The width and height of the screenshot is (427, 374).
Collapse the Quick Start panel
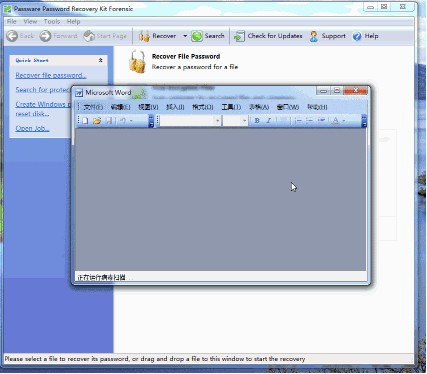(x=100, y=60)
